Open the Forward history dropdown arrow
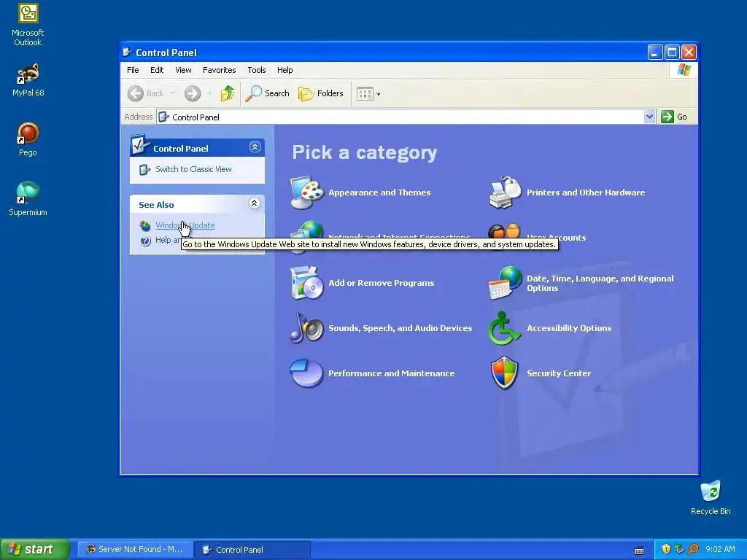 pyautogui.click(x=209, y=93)
